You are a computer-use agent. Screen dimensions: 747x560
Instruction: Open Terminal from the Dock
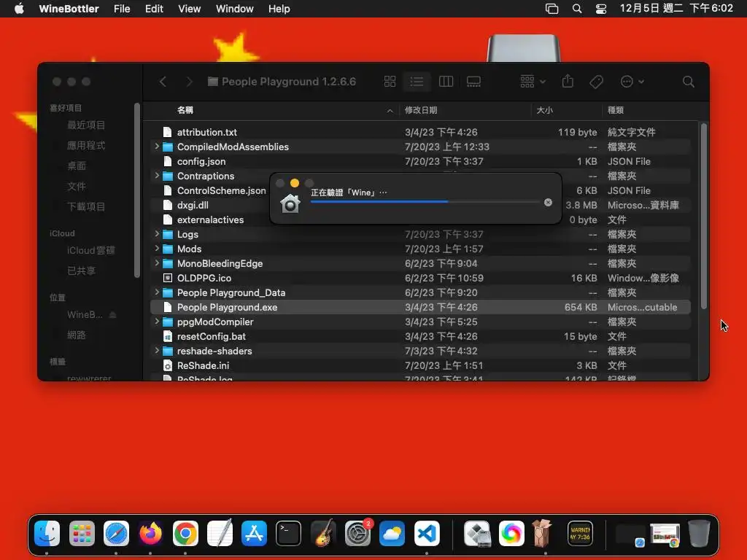tap(288, 533)
